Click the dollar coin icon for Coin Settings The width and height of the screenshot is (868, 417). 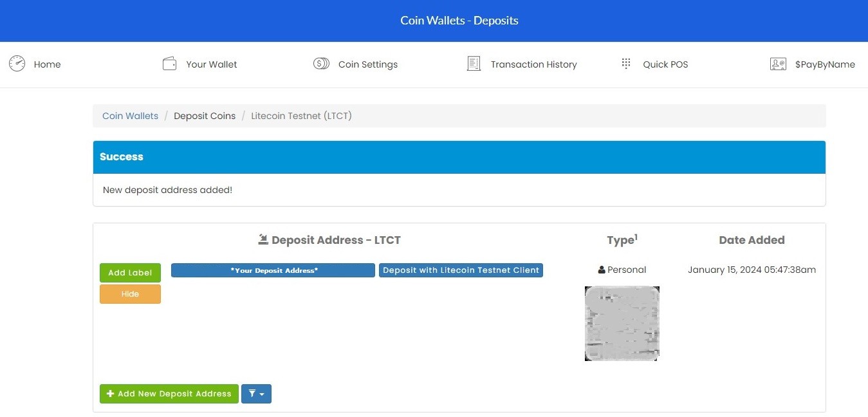321,63
